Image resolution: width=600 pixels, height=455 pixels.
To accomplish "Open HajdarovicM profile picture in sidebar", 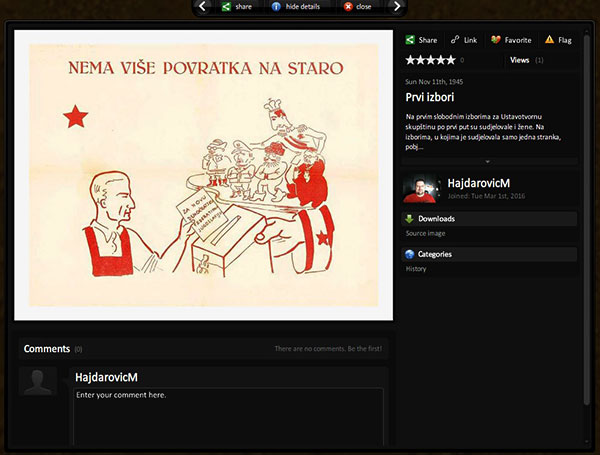I will [x=418, y=188].
